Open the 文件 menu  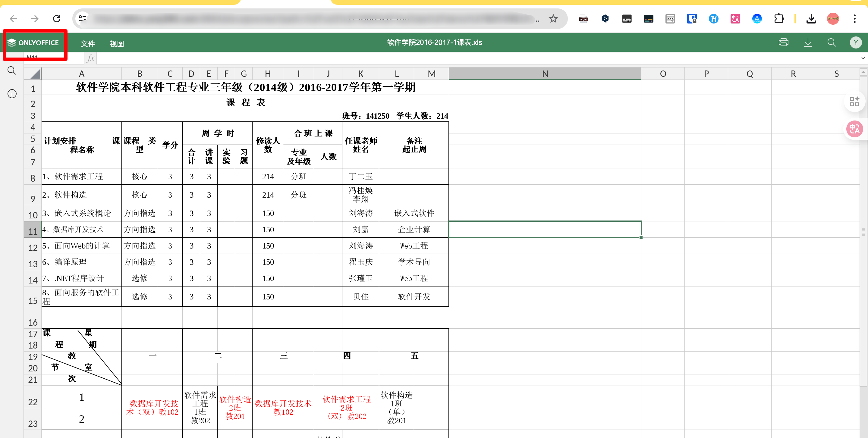[88, 44]
